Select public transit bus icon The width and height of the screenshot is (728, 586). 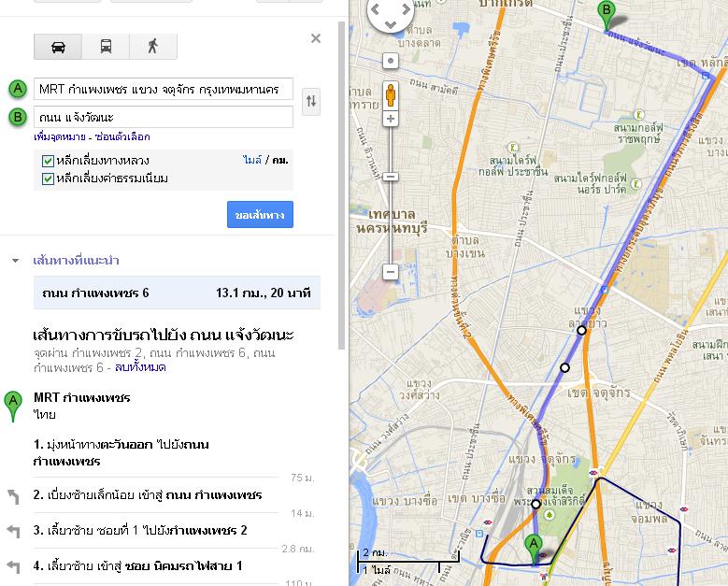[x=106, y=47]
